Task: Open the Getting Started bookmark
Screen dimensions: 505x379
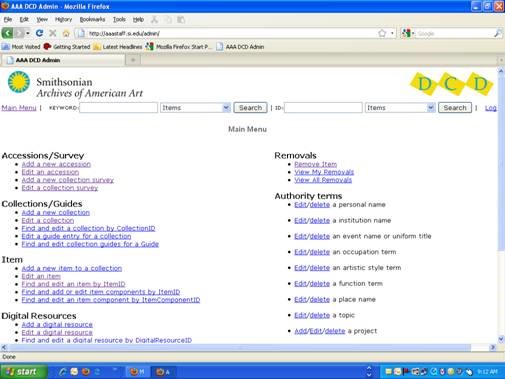Action: click(x=67, y=47)
